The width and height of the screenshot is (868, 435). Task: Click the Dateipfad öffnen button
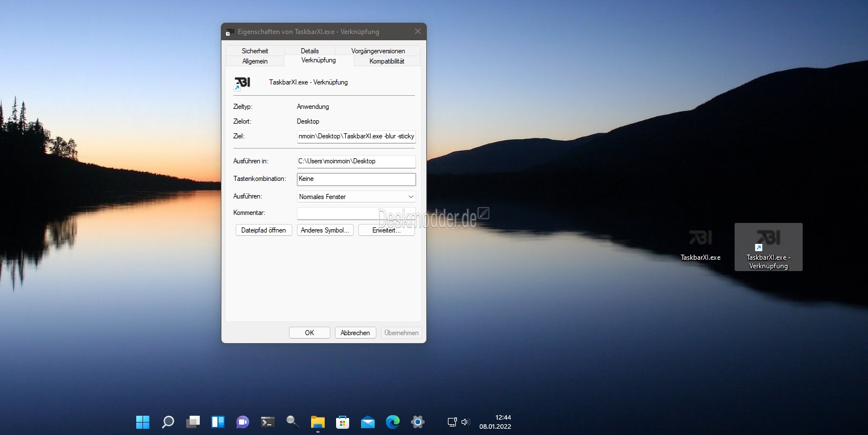[264, 230]
